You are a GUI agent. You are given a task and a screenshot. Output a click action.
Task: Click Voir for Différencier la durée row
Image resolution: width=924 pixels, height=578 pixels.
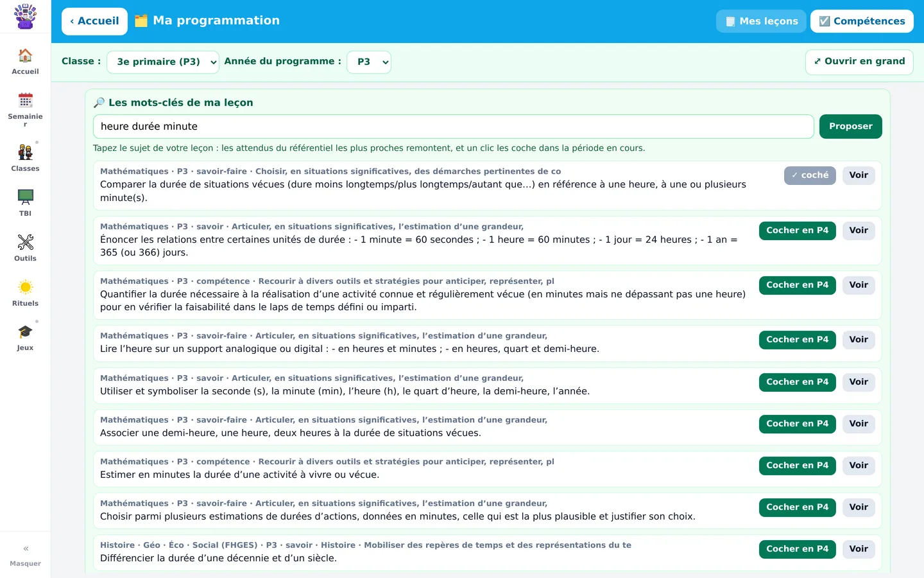pyautogui.click(x=859, y=549)
